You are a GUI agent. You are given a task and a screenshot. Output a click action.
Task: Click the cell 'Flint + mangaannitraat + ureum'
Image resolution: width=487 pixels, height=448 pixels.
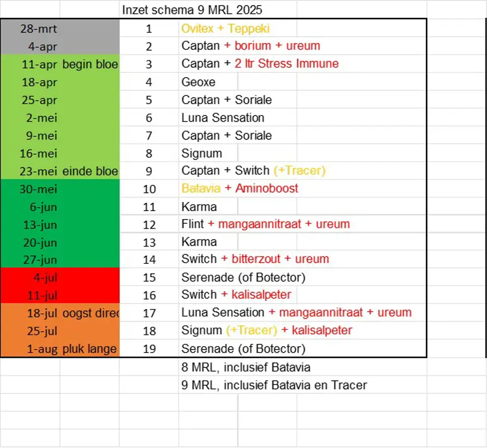point(265,225)
